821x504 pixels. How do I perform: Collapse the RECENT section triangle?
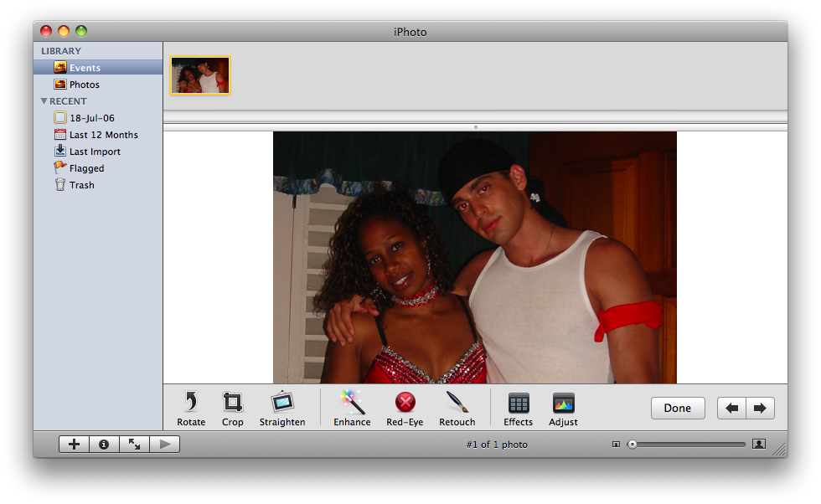[44, 101]
